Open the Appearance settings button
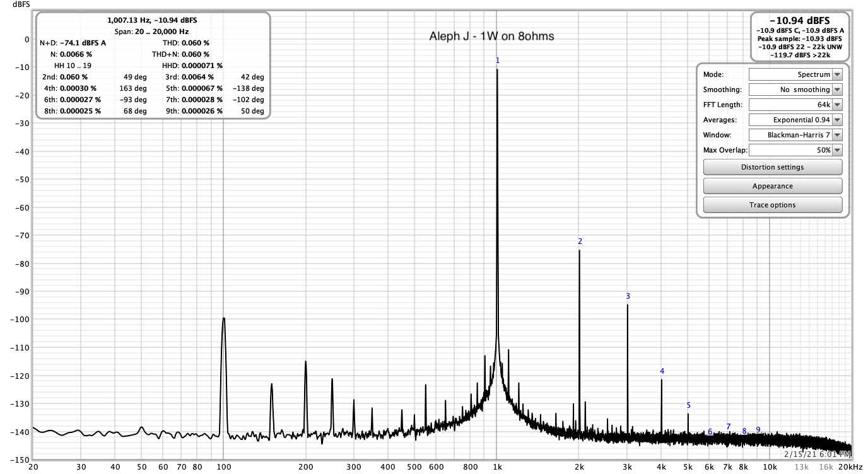Screen dimensions: 868x474 (773, 186)
